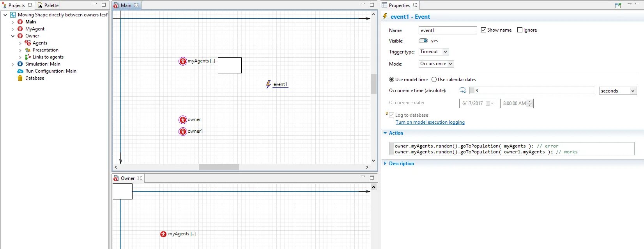Select the rectangle shape on Main canvas
644x249 pixels.
point(230,65)
